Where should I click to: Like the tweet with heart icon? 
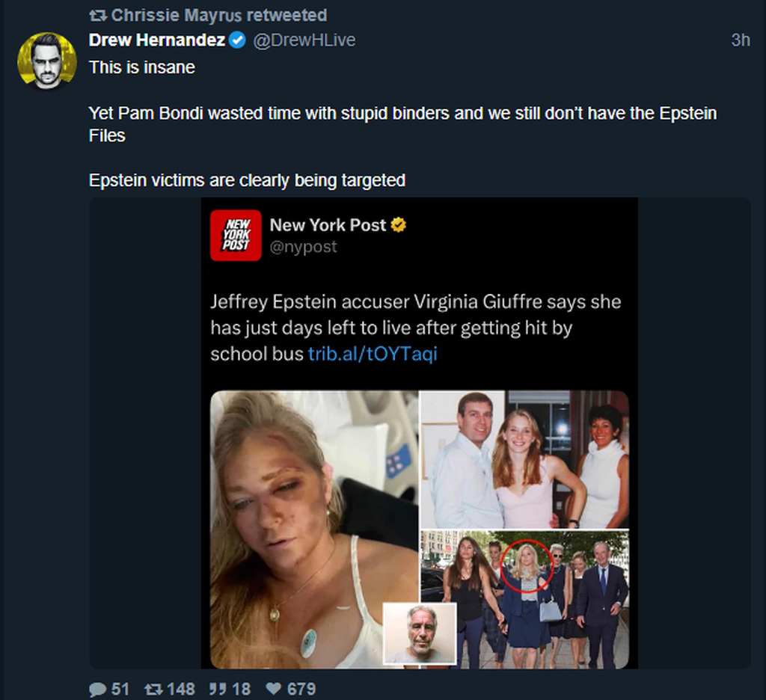(274, 689)
